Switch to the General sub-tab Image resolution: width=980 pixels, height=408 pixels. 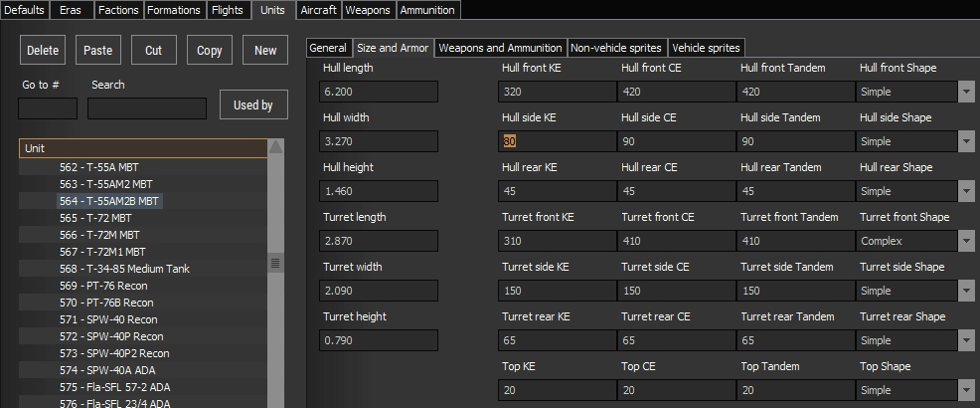coord(328,48)
